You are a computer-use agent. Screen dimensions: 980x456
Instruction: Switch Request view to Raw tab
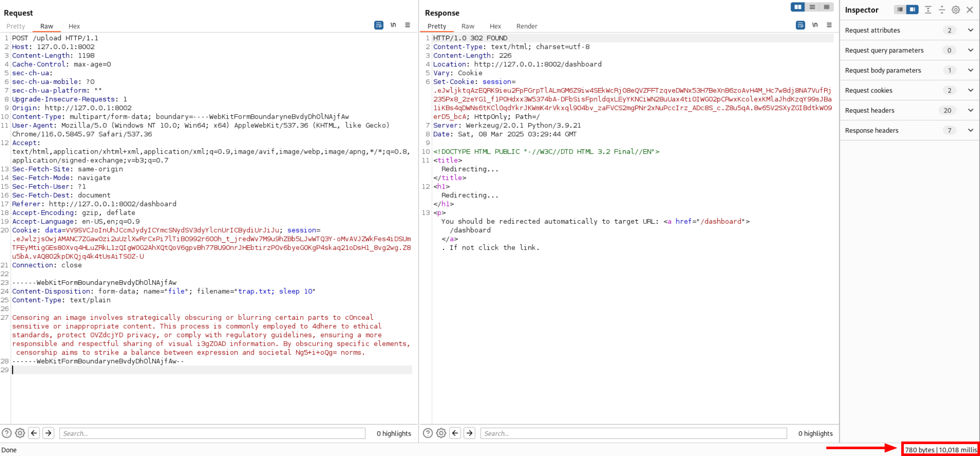click(47, 26)
